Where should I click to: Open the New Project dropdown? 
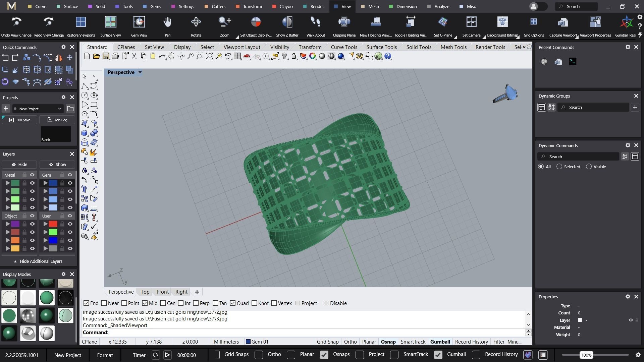[38, 109]
